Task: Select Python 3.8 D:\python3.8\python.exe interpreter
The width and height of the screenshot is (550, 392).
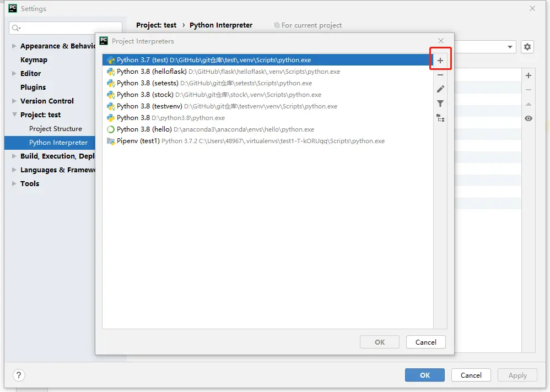Action: click(268, 118)
